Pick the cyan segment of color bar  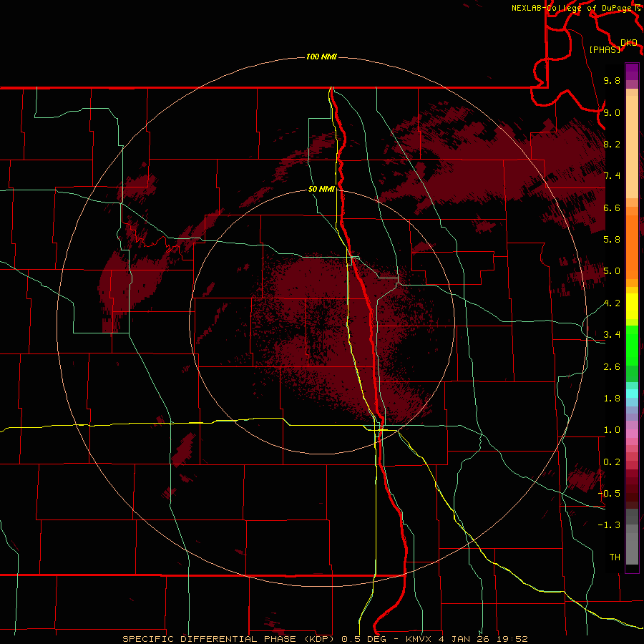click(x=632, y=394)
